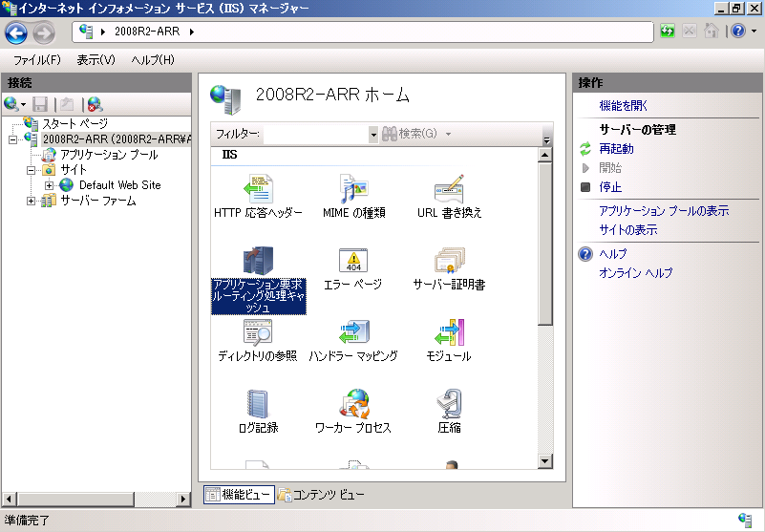The width and height of the screenshot is (765, 532).
Task: Open the MIME の種類 feature icon
Action: (353, 189)
